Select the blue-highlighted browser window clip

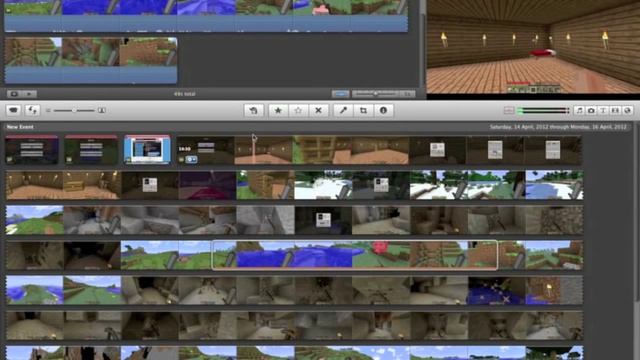[x=147, y=150]
